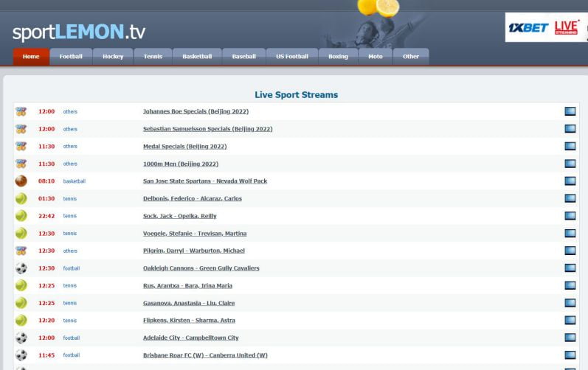
Task: Click 'tennis' label in Voegele row
Action: (x=70, y=234)
